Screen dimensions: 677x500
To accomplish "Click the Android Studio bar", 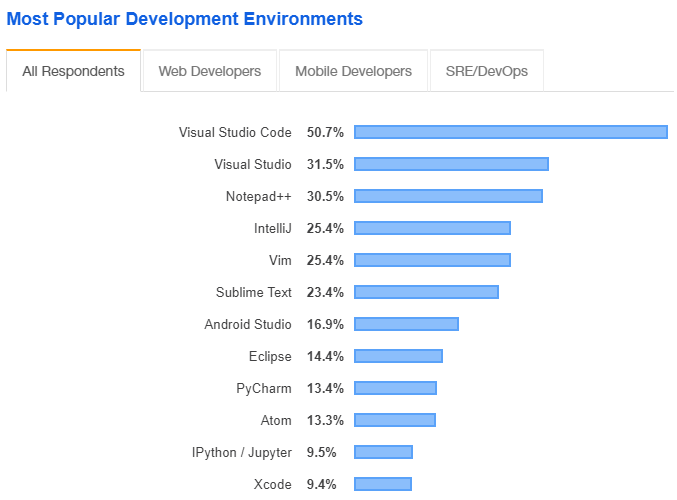I will 406,324.
